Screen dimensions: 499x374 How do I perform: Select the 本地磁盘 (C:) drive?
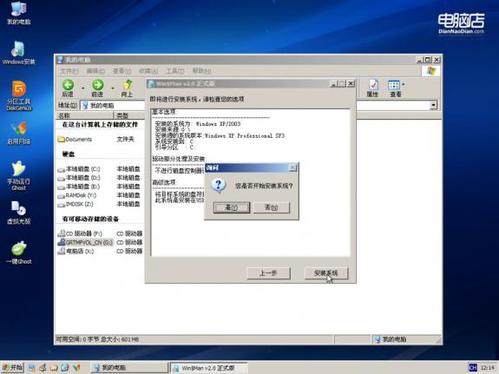coord(79,169)
